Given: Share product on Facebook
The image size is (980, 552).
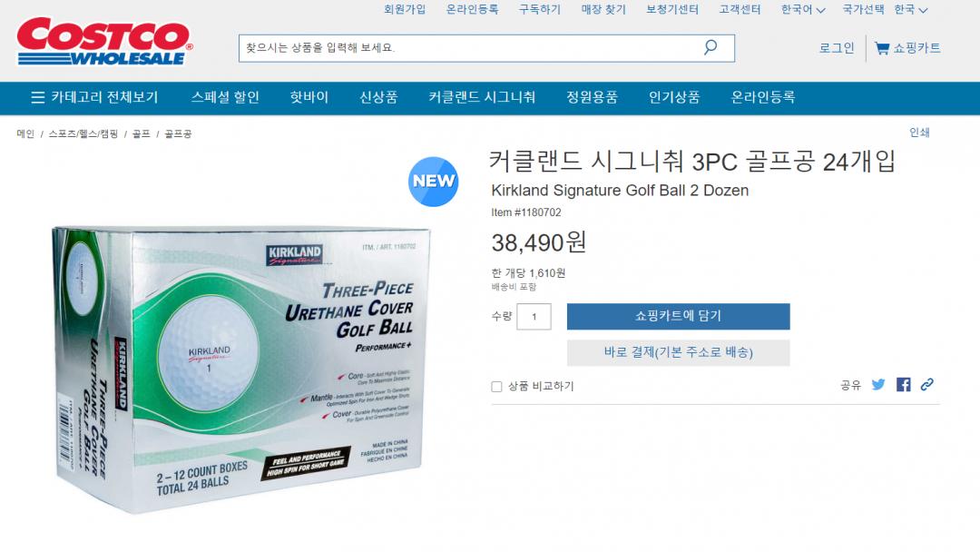Looking at the screenshot, I should coord(903,384).
